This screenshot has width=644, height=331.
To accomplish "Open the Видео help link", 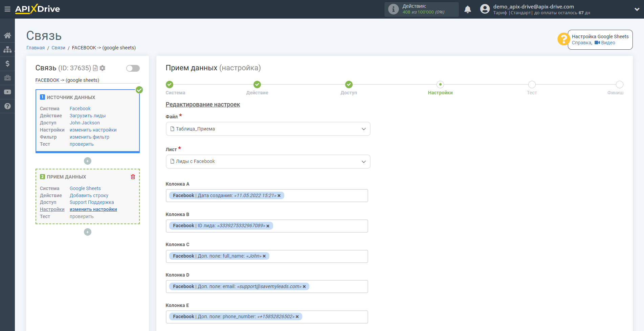I will pyautogui.click(x=605, y=43).
